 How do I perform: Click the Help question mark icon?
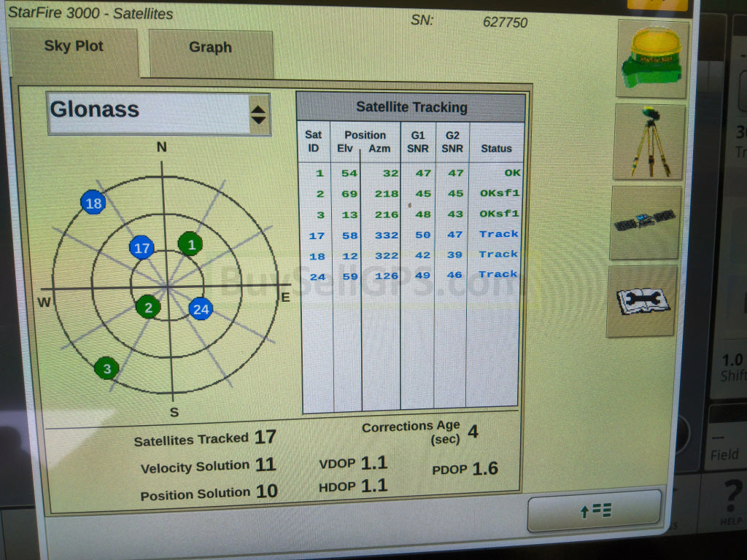[x=732, y=500]
